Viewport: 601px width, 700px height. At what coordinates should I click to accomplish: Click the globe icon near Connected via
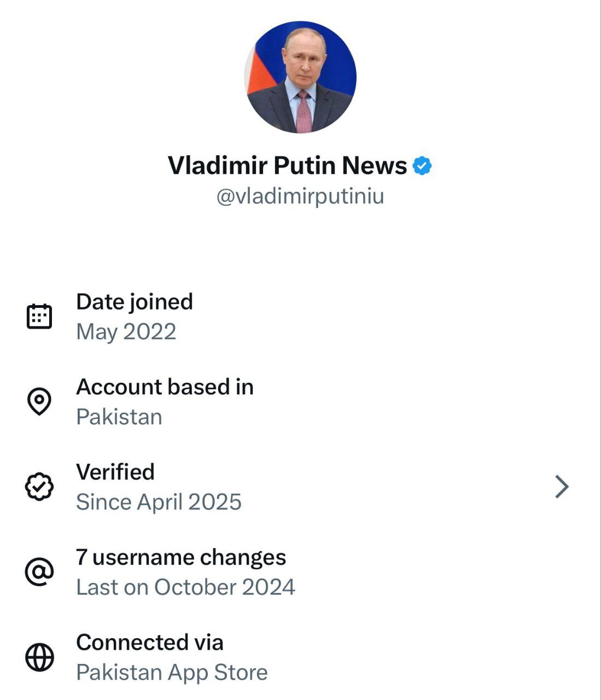(39, 657)
